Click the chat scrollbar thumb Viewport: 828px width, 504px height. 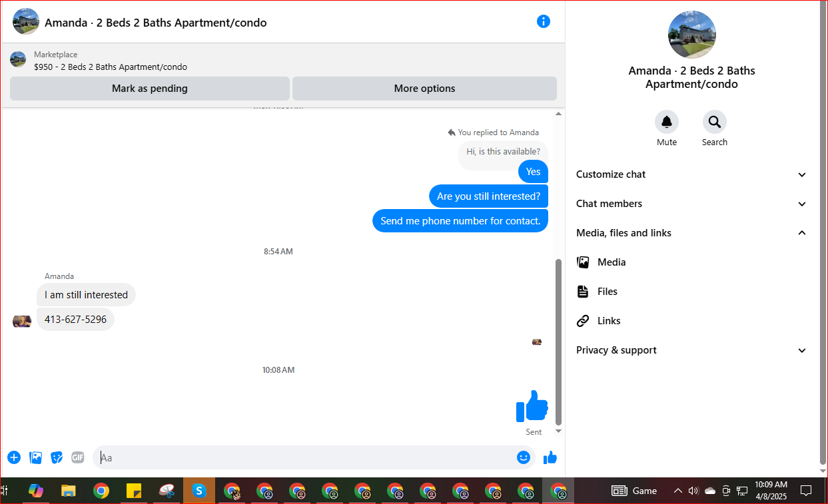pyautogui.click(x=559, y=342)
